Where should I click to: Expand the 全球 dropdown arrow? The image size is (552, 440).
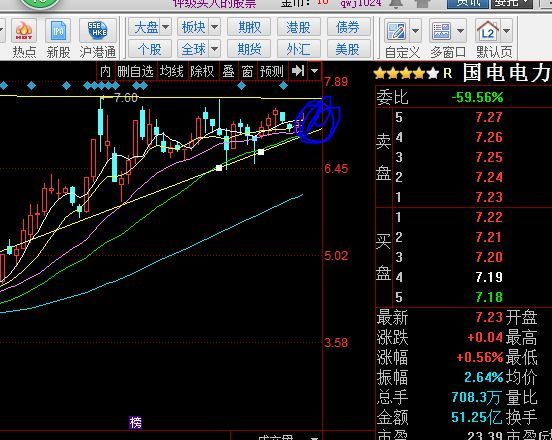[x=214, y=49]
